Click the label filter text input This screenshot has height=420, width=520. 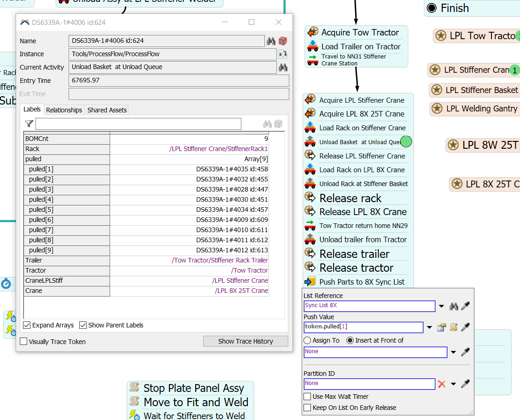(x=138, y=124)
